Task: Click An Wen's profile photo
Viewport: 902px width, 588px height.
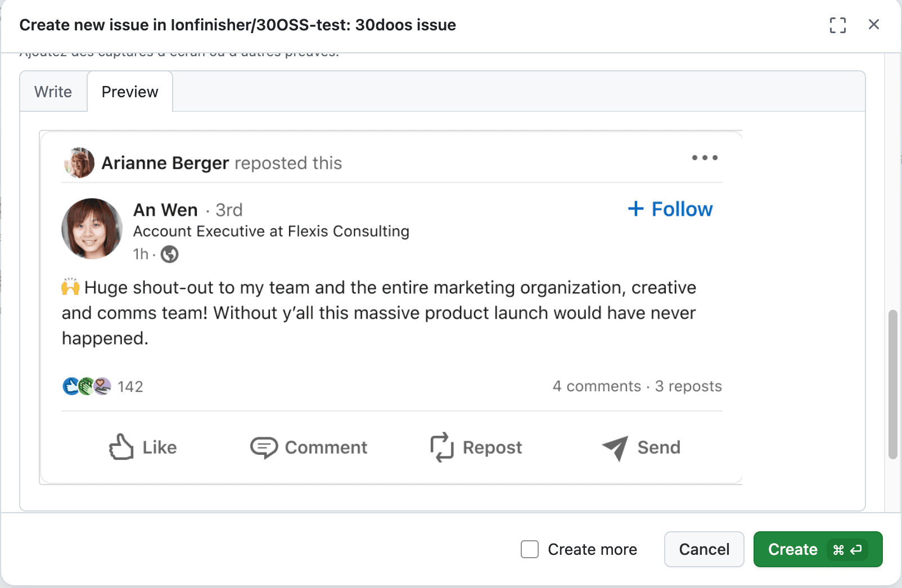Action: click(x=92, y=228)
